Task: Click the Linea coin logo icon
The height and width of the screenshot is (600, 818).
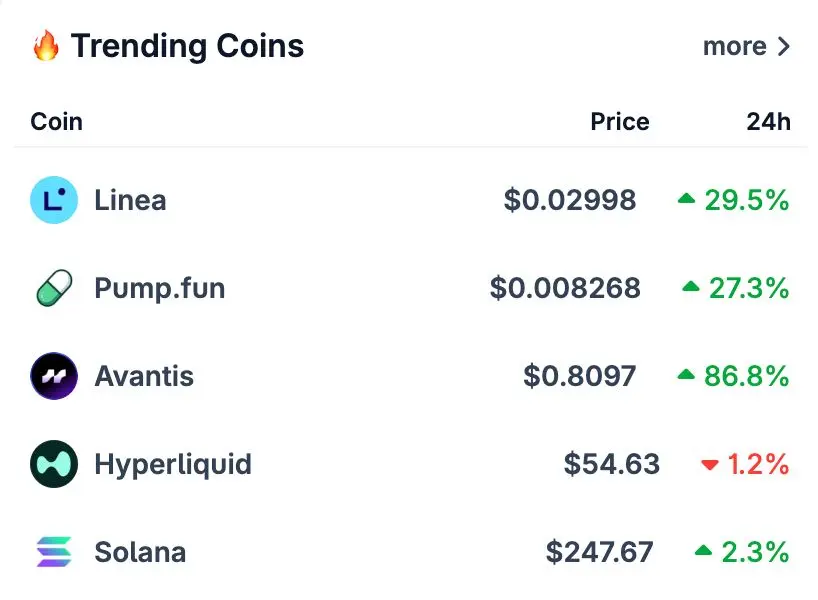Action: [x=54, y=200]
